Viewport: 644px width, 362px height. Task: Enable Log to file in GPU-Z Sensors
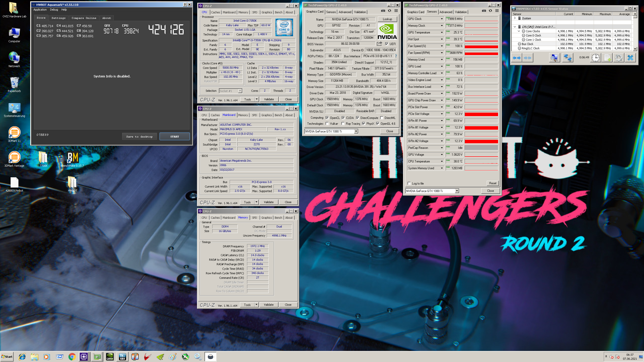click(409, 183)
